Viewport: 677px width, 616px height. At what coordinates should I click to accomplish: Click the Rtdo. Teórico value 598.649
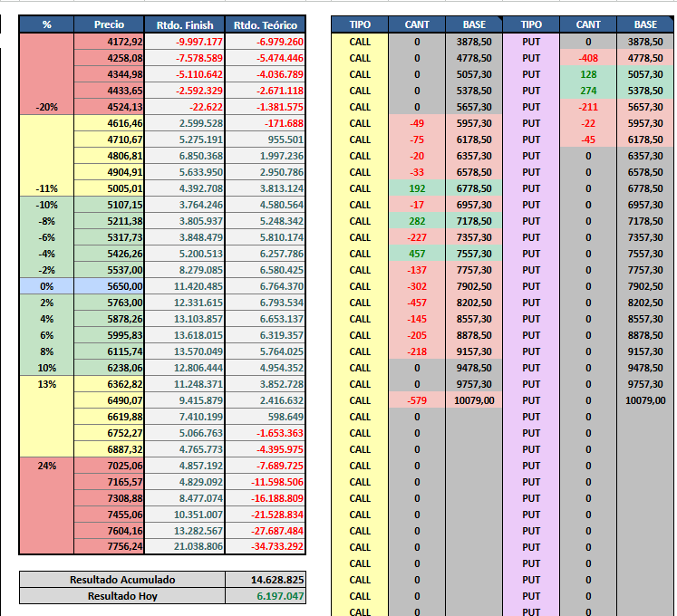(266, 417)
